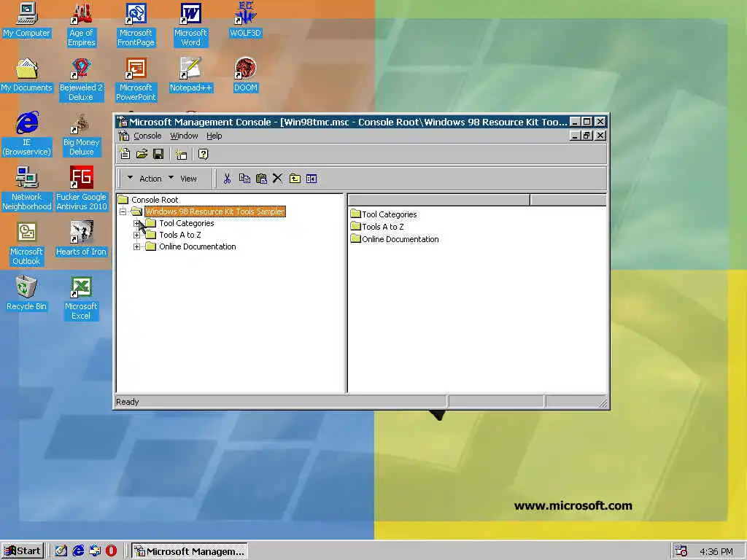This screenshot has height=560, width=747.
Task: Click the New Window toolbar icon
Action: [181, 154]
